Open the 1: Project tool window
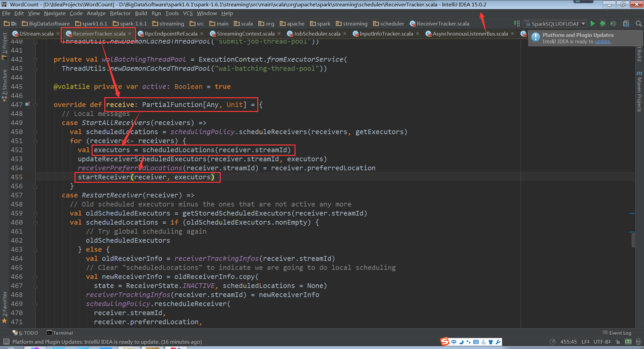This screenshot has width=644, height=349. 4,46
